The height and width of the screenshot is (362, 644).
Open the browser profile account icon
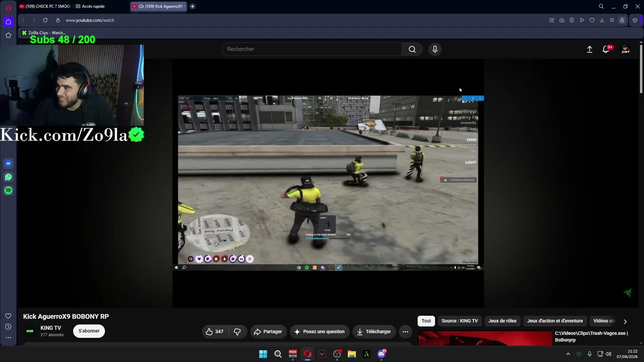[x=622, y=20]
